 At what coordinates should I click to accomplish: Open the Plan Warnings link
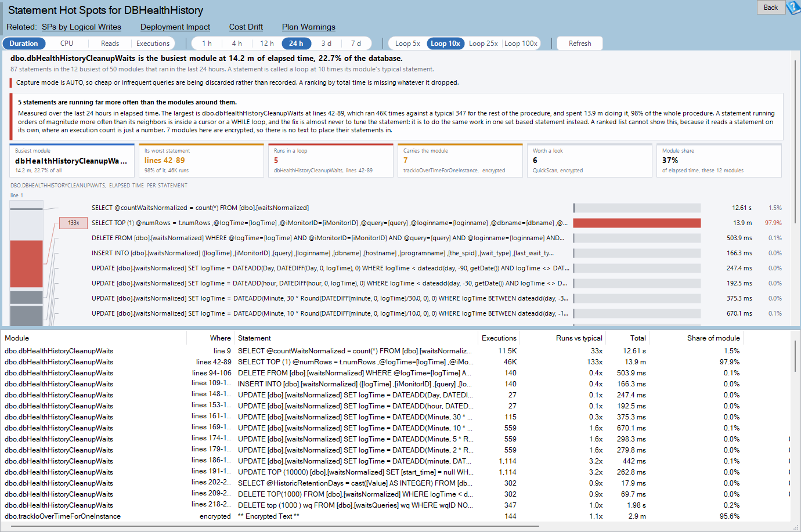click(x=309, y=27)
